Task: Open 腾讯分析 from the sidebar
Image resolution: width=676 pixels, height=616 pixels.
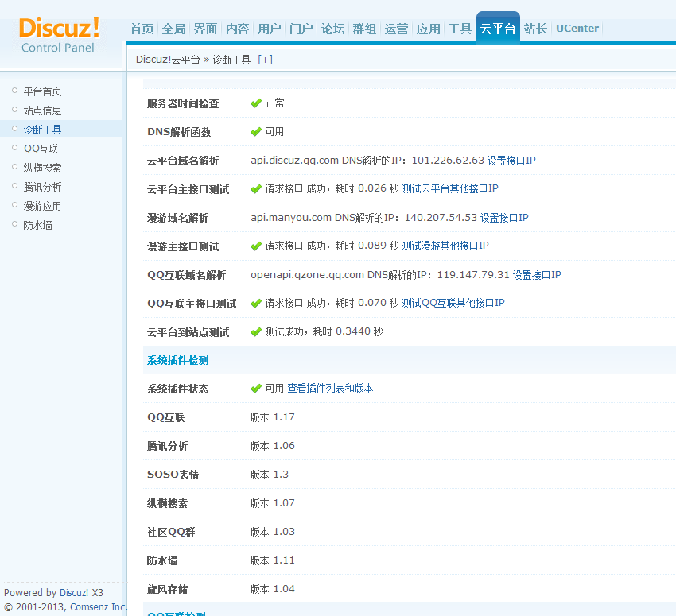Action: click(x=42, y=187)
